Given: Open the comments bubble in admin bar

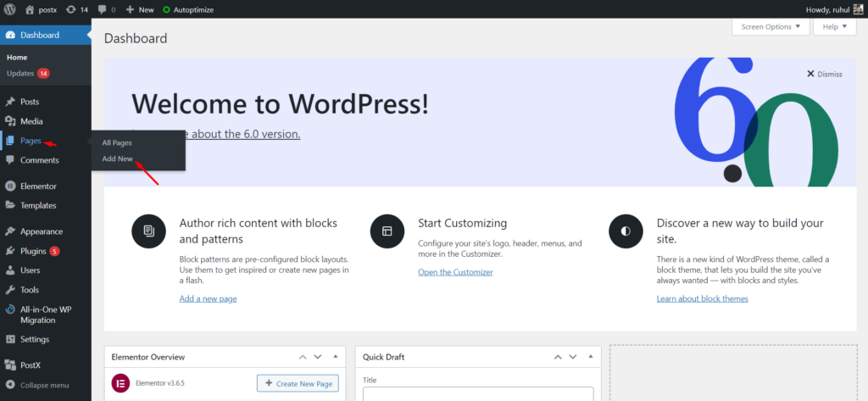Looking at the screenshot, I should tap(102, 10).
